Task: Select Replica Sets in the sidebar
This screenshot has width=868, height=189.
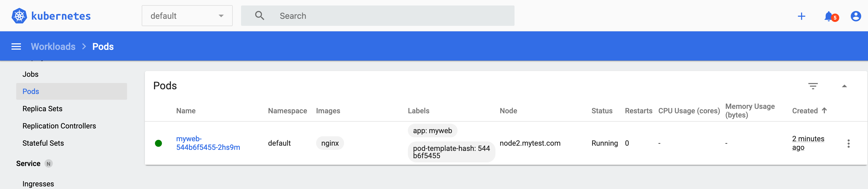Action: [42, 109]
